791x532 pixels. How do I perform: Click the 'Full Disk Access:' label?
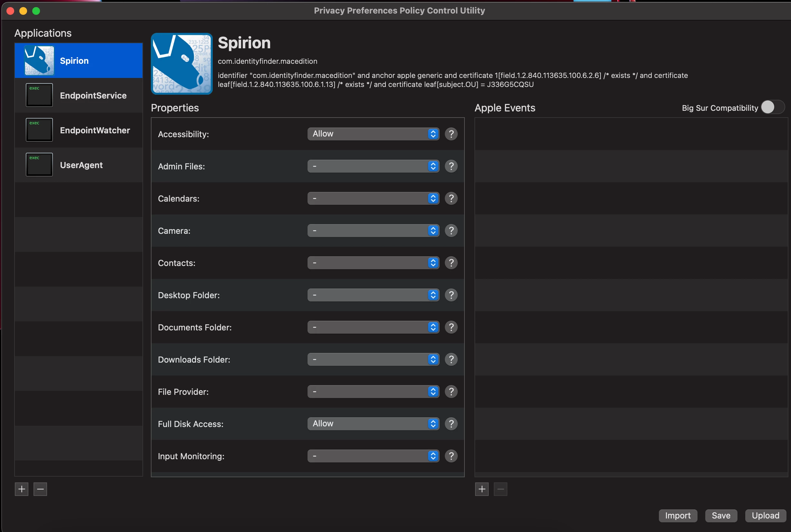(190, 424)
